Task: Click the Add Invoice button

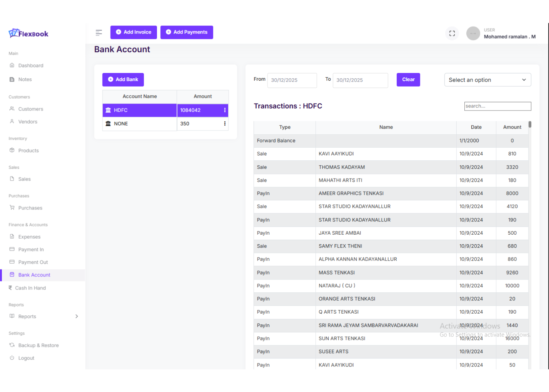Action: [x=133, y=32]
